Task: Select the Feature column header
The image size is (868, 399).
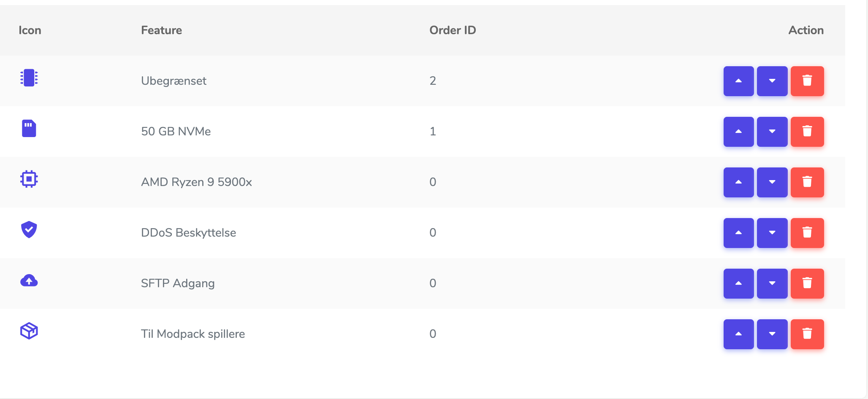Action: 162,30
